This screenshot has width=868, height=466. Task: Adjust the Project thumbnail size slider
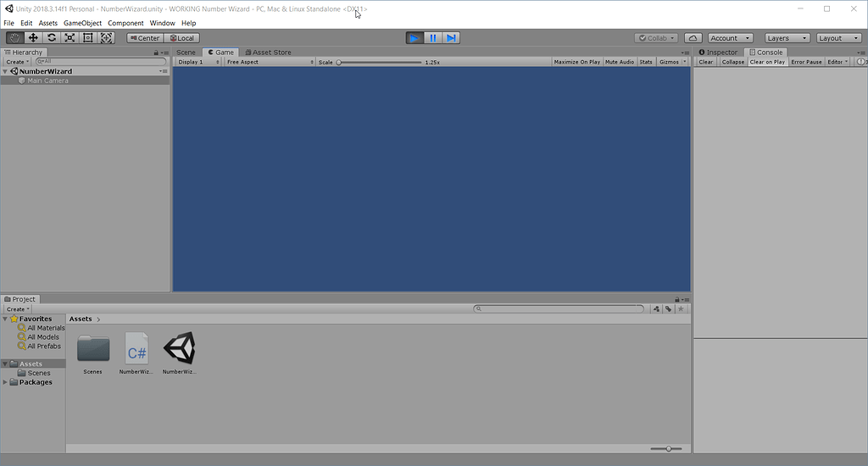(x=666, y=449)
